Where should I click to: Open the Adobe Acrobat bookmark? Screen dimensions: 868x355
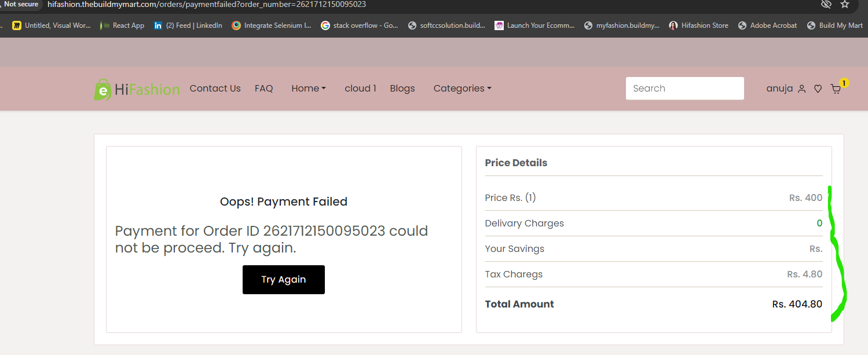click(768, 25)
